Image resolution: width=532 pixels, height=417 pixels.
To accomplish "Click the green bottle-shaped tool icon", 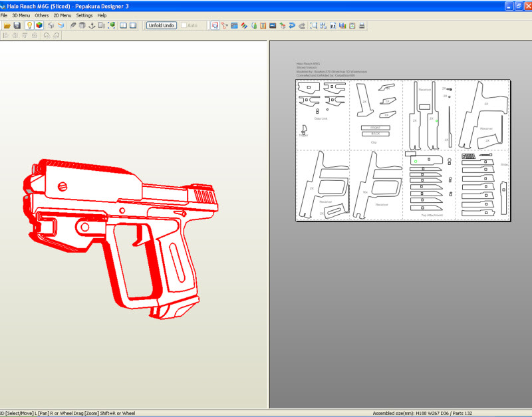I will click(x=254, y=25).
